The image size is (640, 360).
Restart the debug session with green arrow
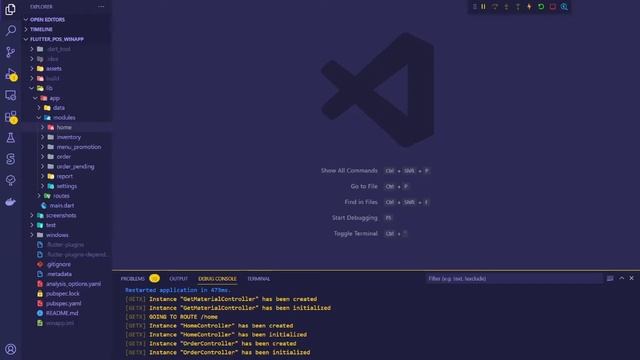pyautogui.click(x=541, y=7)
